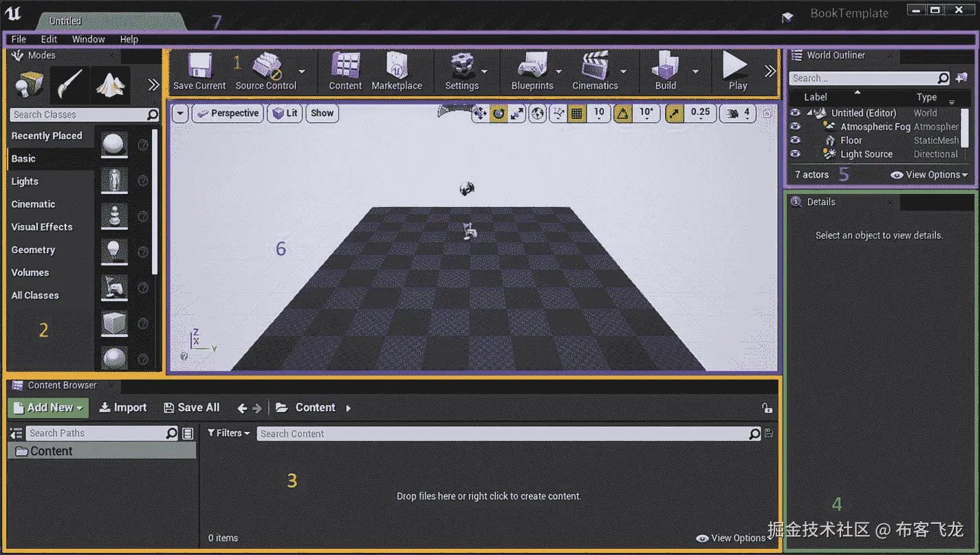This screenshot has width=980, height=555.
Task: Open the Lit view mode dropdown
Action: [x=285, y=113]
